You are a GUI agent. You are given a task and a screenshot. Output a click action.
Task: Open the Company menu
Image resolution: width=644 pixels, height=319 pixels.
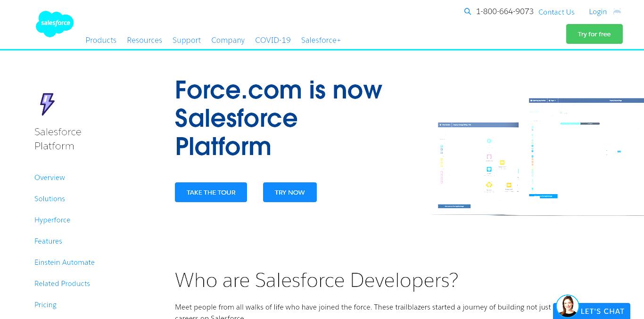pyautogui.click(x=228, y=40)
